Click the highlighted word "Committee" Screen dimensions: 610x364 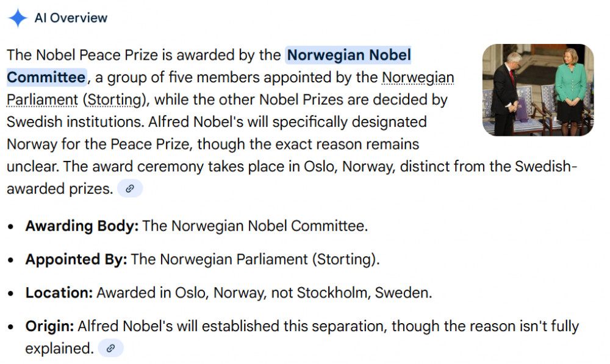point(46,77)
